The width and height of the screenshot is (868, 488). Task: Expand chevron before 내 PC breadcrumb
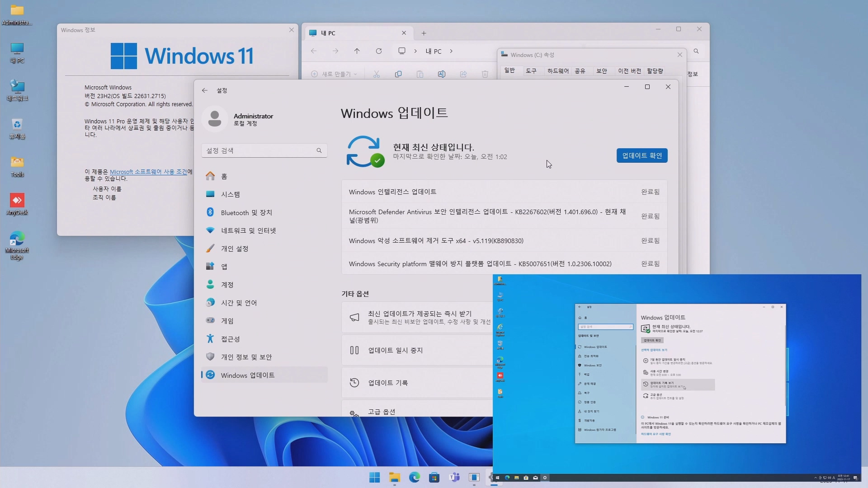415,51
